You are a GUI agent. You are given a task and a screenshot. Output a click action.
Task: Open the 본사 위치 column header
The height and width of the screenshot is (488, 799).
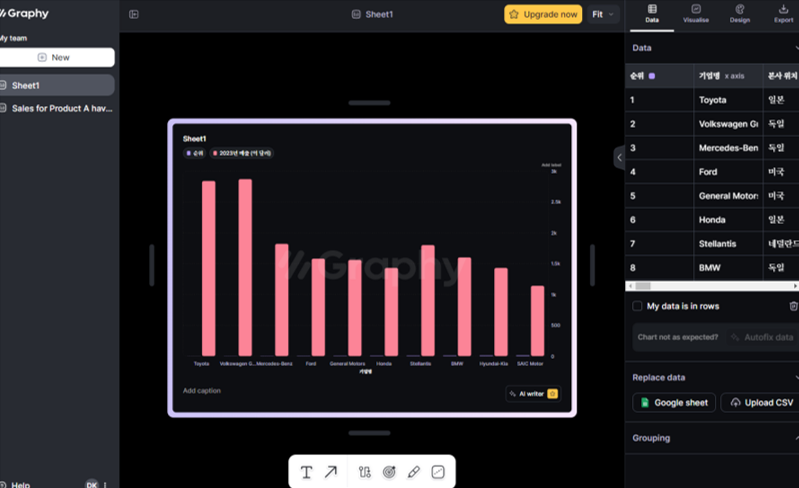[781, 76]
